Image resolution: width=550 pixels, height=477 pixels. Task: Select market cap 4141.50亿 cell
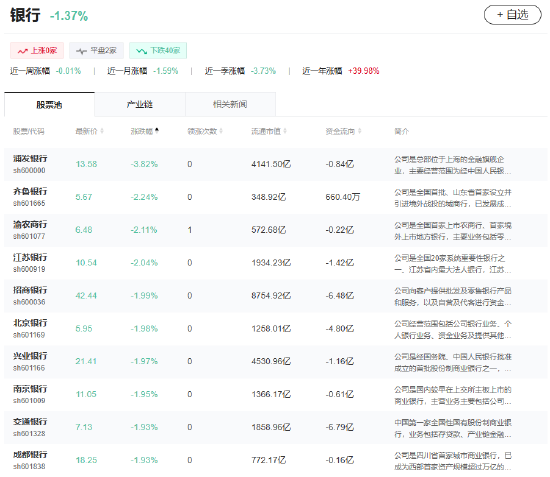pos(271,164)
